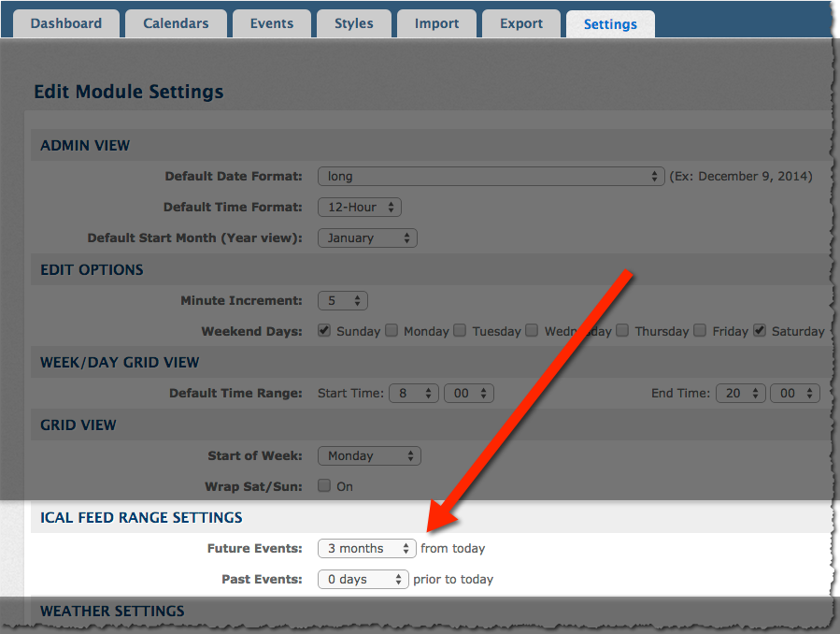840x634 pixels.
Task: Open the Start Time minutes dropdown
Action: click(x=469, y=394)
